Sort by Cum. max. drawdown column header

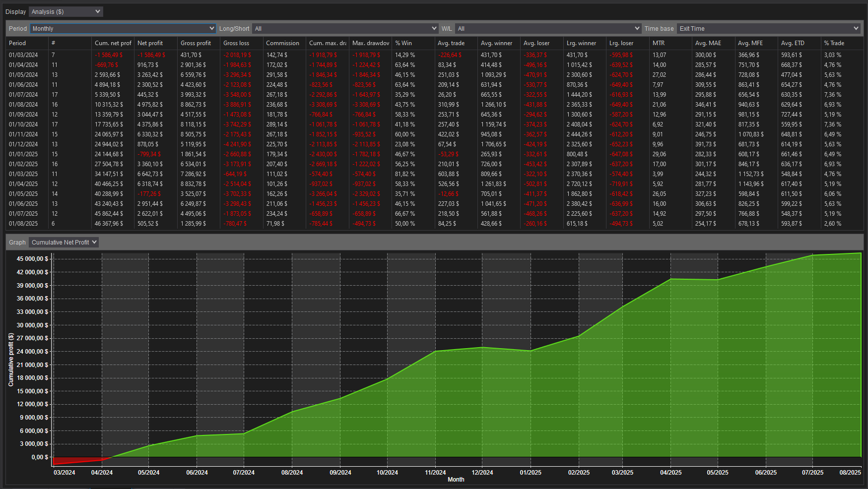point(327,43)
